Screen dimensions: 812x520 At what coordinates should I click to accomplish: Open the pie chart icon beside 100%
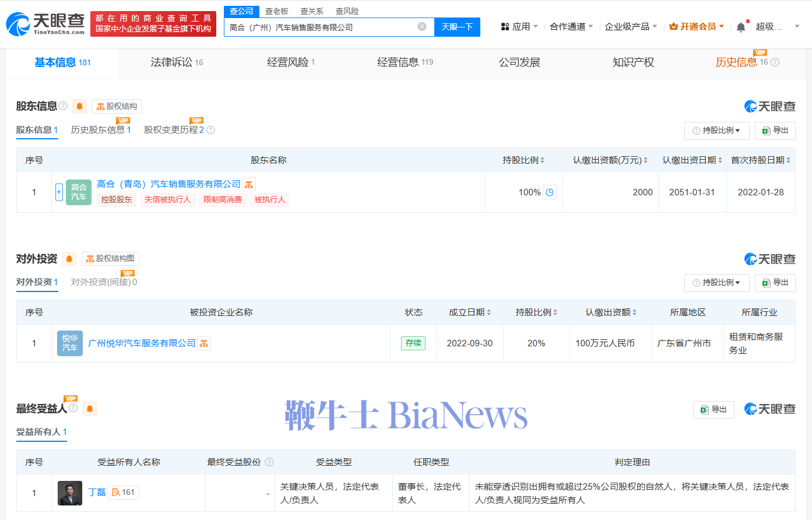(550, 192)
